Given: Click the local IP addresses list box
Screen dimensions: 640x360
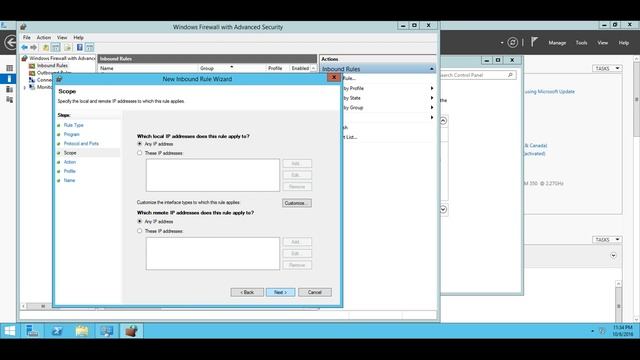Looking at the screenshot, I should click(x=213, y=175).
